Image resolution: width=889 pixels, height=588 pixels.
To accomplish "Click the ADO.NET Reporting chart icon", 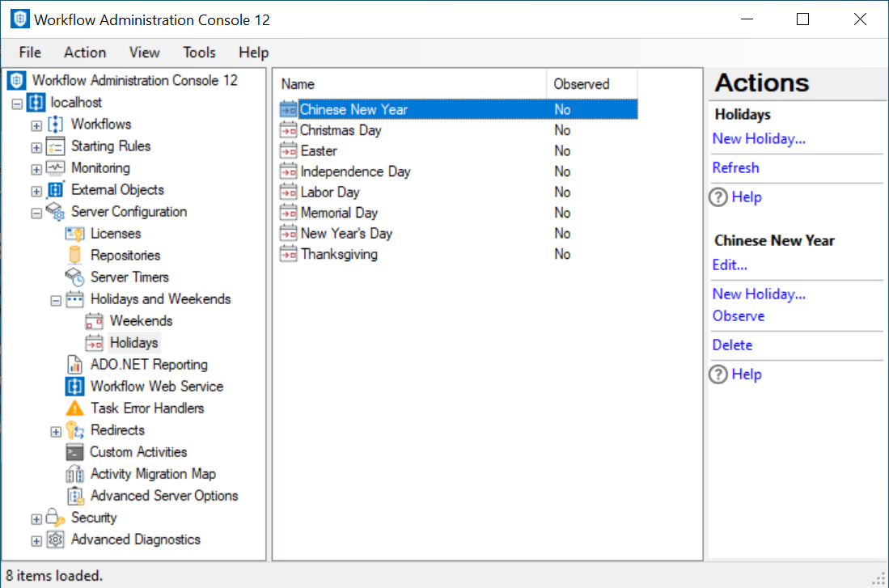I will click(75, 365).
